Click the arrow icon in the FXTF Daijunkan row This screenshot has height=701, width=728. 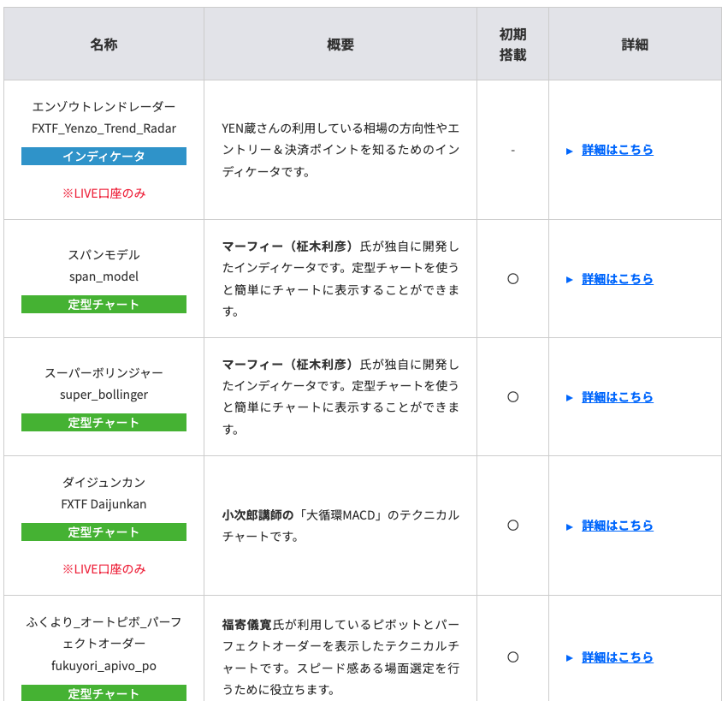570,526
